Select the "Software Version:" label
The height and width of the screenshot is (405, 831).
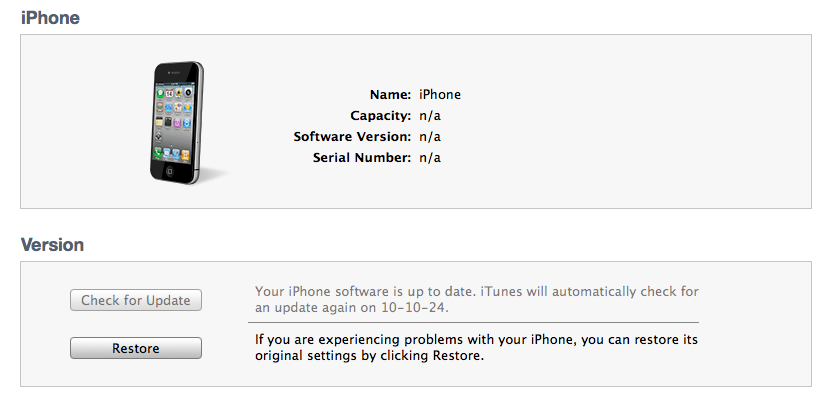(352, 137)
